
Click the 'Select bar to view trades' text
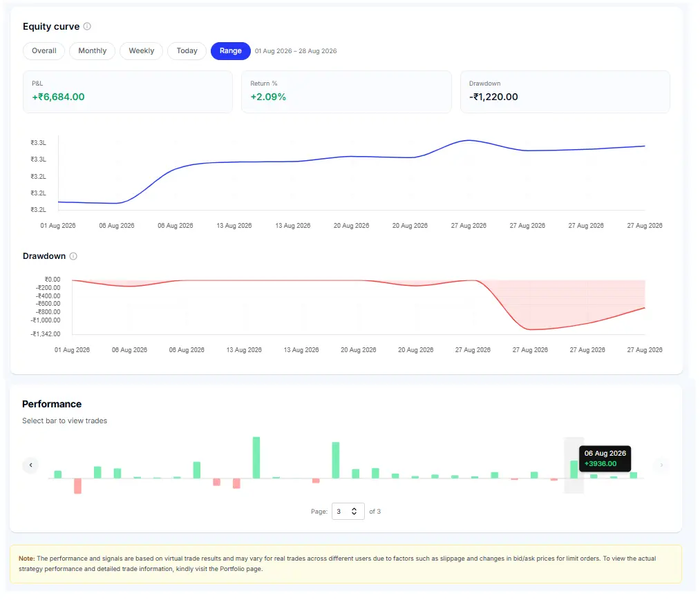(65, 420)
